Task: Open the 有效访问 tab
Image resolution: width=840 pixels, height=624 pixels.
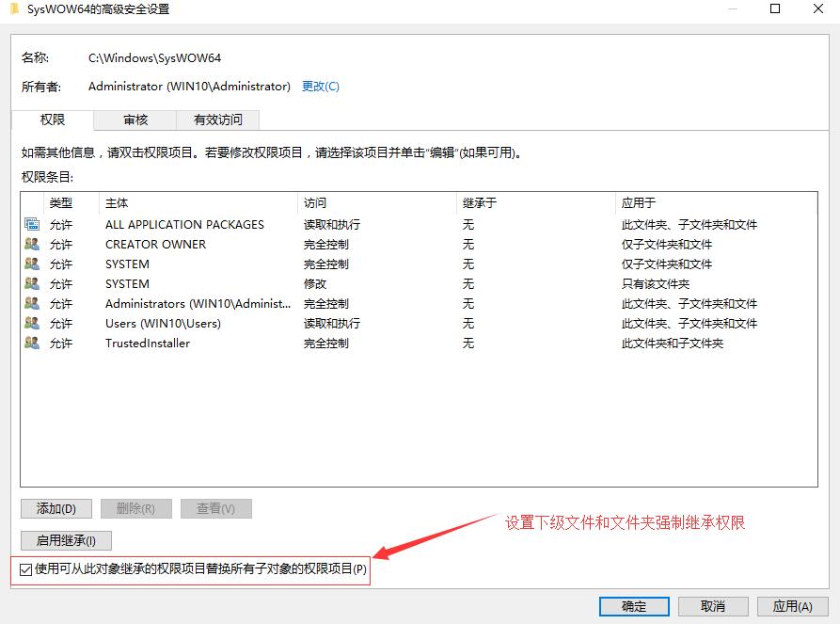Action: [x=217, y=120]
